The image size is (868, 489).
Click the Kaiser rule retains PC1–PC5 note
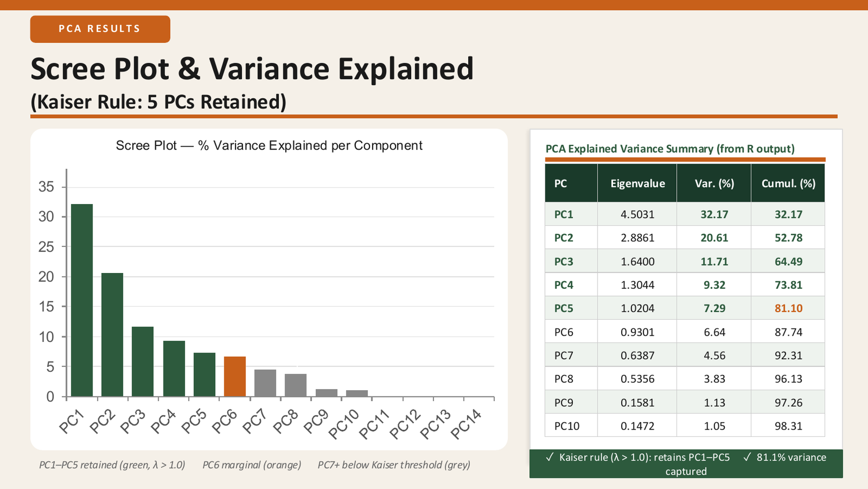pos(637,457)
